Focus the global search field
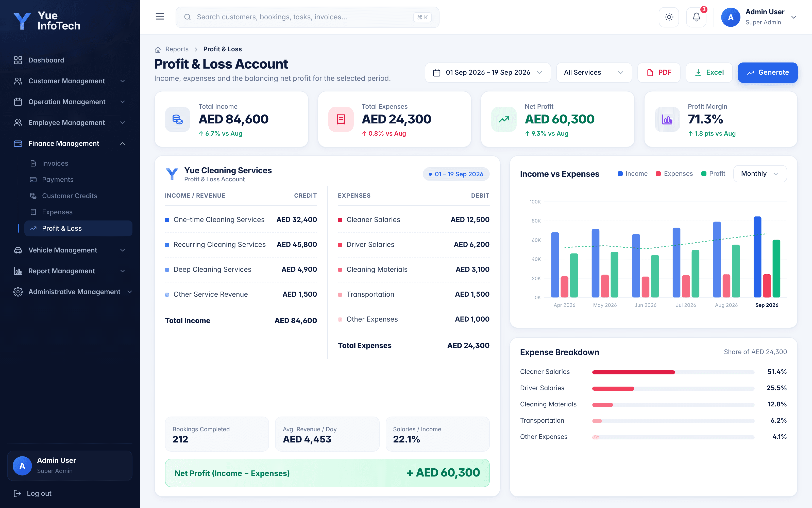 tap(307, 17)
